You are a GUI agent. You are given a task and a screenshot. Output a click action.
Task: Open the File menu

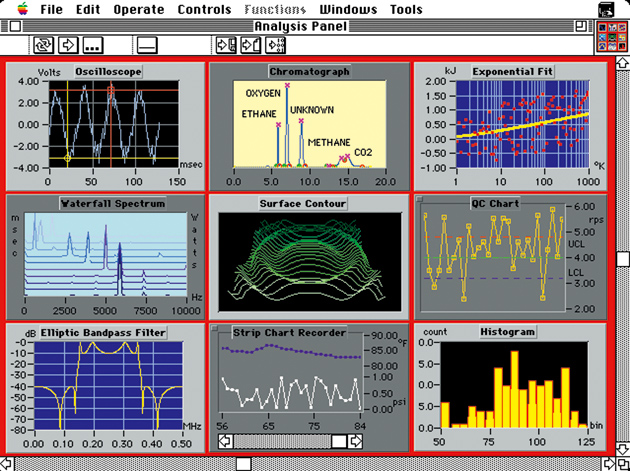click(x=51, y=9)
